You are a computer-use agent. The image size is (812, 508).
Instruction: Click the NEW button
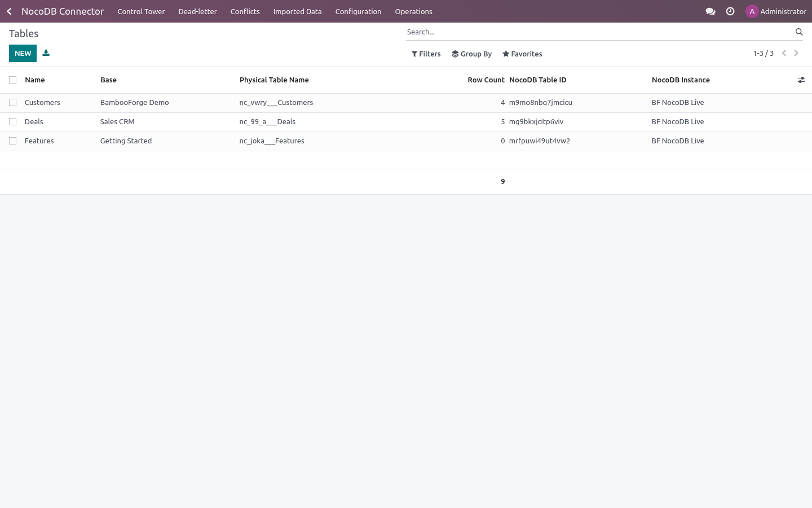click(x=23, y=53)
